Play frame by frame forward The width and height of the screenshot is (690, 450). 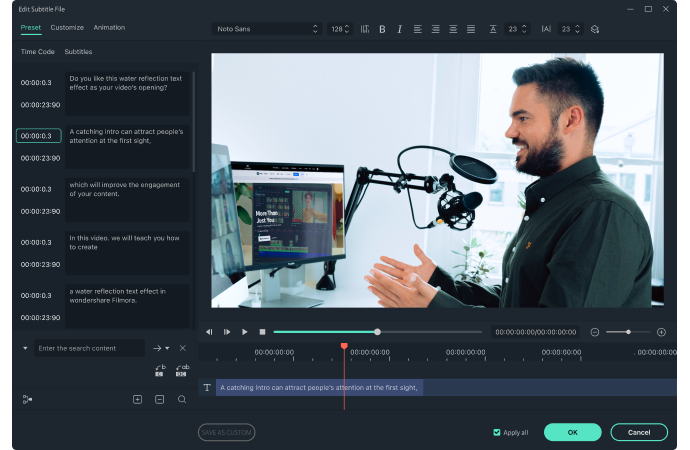[x=227, y=332]
